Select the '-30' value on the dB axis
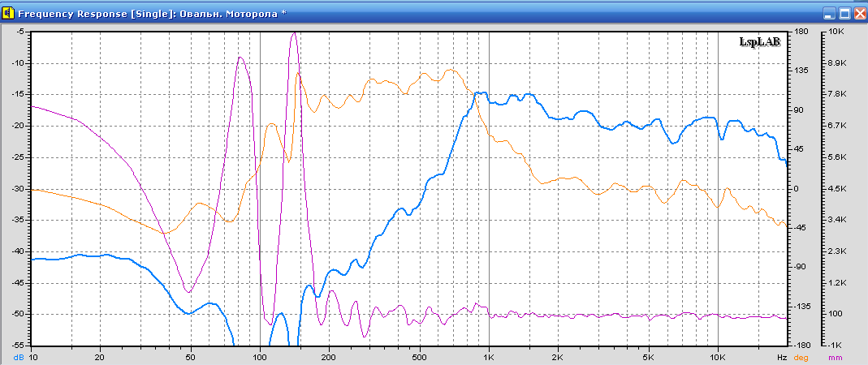The height and width of the screenshot is (365, 868). [x=18, y=188]
